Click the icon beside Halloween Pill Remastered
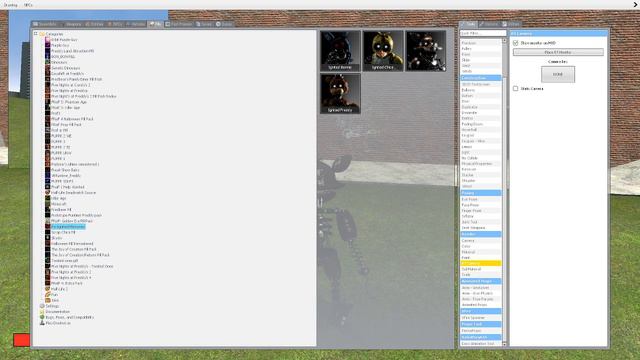 (x=47, y=243)
